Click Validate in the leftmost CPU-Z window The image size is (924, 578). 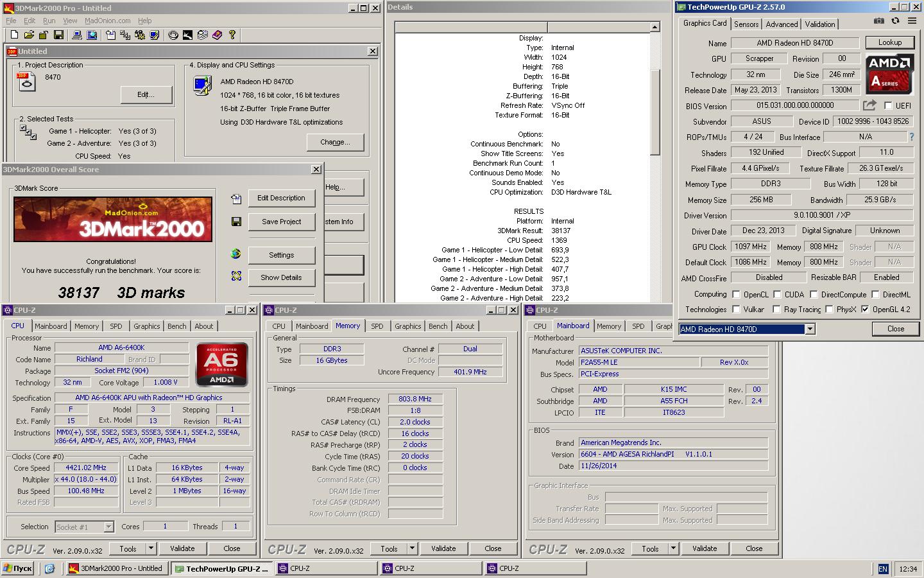(x=182, y=548)
